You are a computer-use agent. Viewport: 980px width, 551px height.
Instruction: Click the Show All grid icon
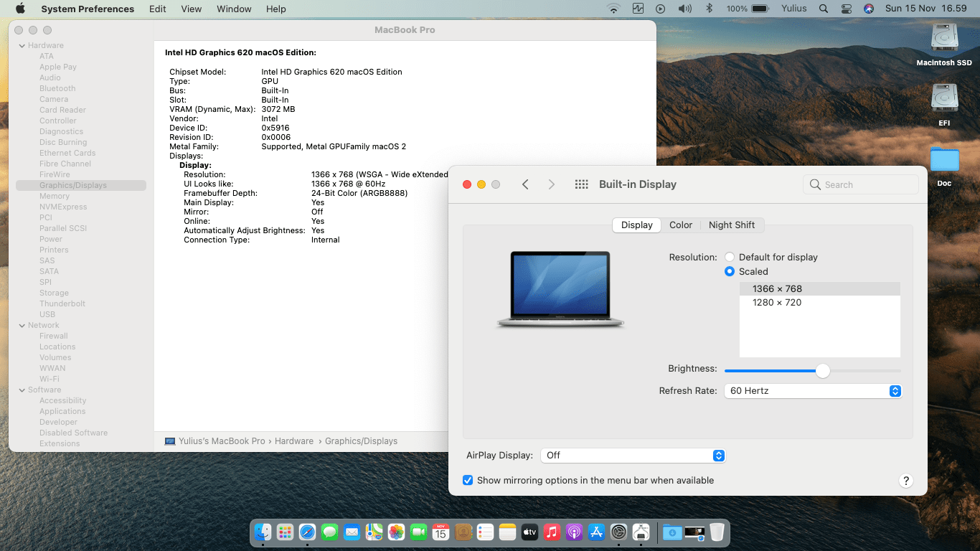pyautogui.click(x=582, y=184)
